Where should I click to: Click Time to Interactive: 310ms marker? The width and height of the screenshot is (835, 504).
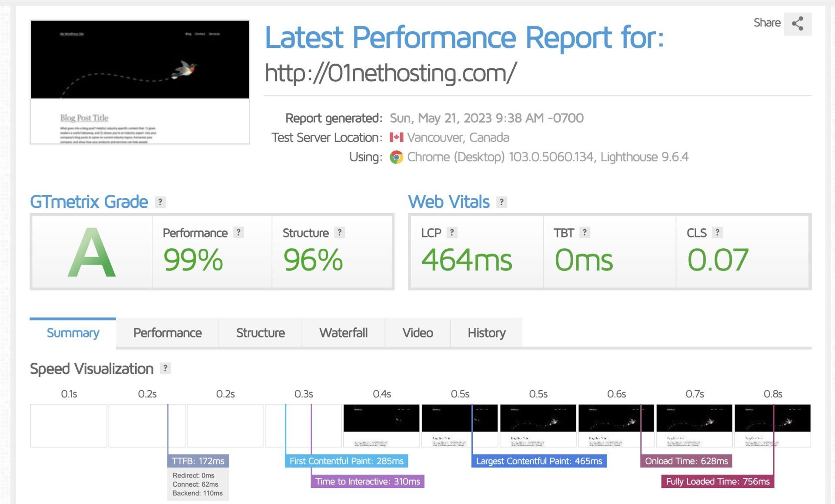367,481
